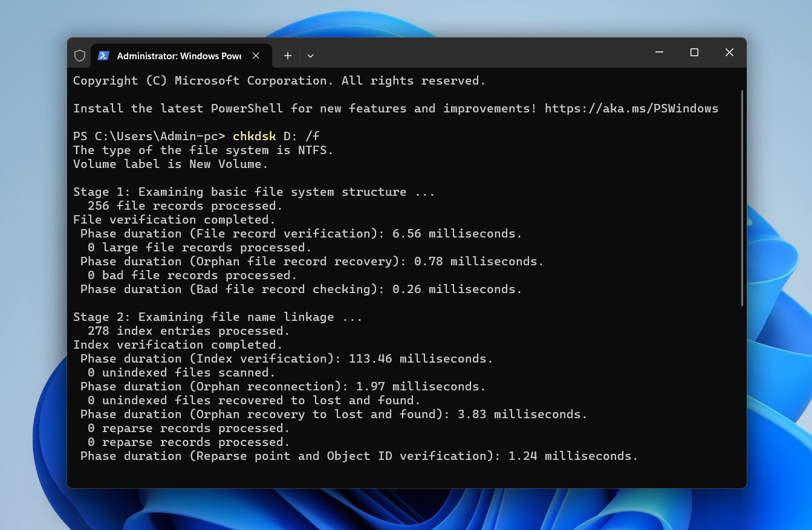Click the terminal vertical scrollbar

(x=742, y=198)
